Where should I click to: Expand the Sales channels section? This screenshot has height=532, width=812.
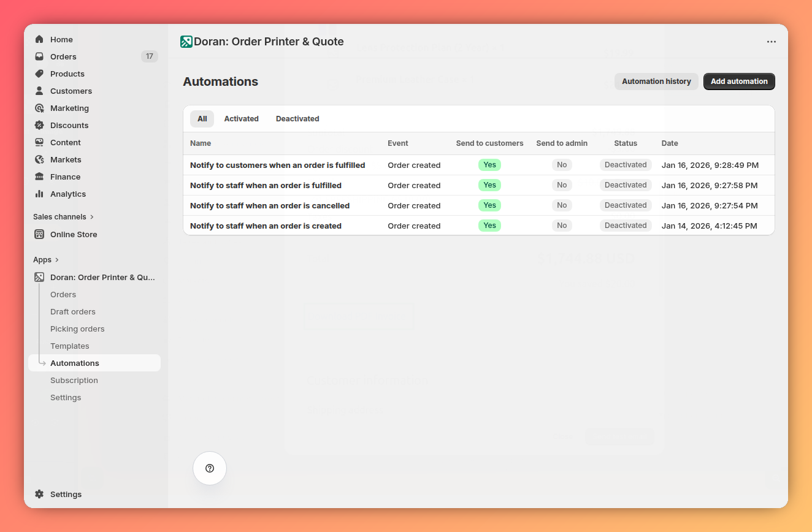point(92,216)
